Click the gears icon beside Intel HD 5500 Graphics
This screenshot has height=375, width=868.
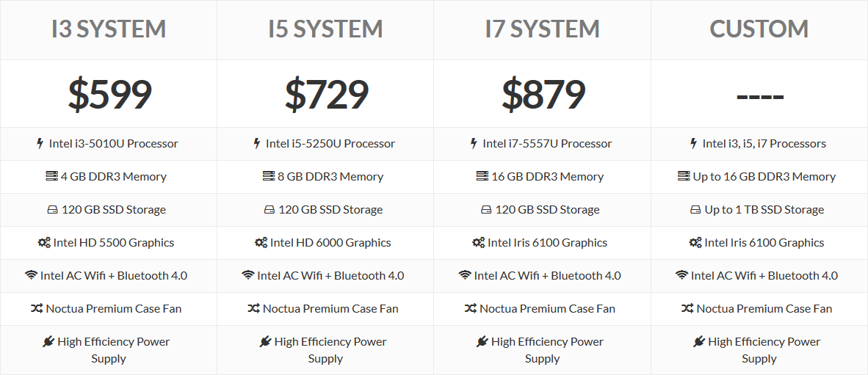click(x=44, y=243)
